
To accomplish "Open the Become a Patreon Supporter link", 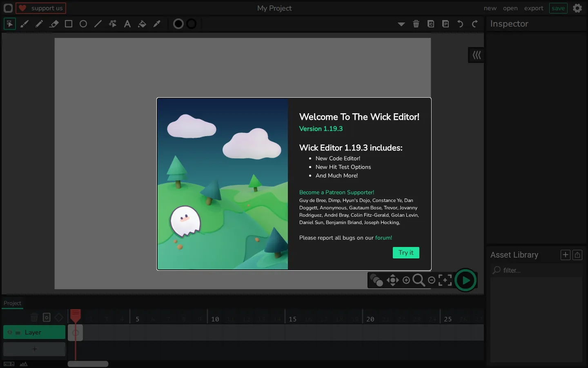I will 336,192.
